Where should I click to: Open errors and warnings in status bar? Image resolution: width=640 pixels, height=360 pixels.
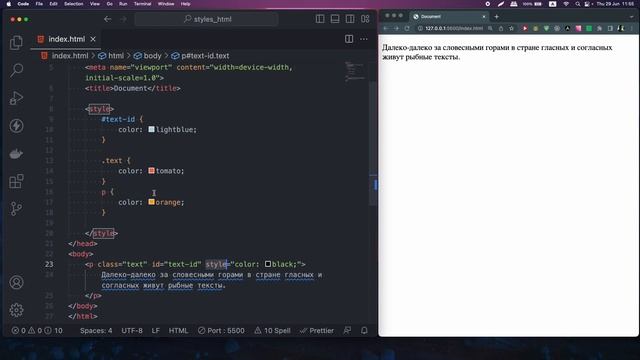point(37,331)
